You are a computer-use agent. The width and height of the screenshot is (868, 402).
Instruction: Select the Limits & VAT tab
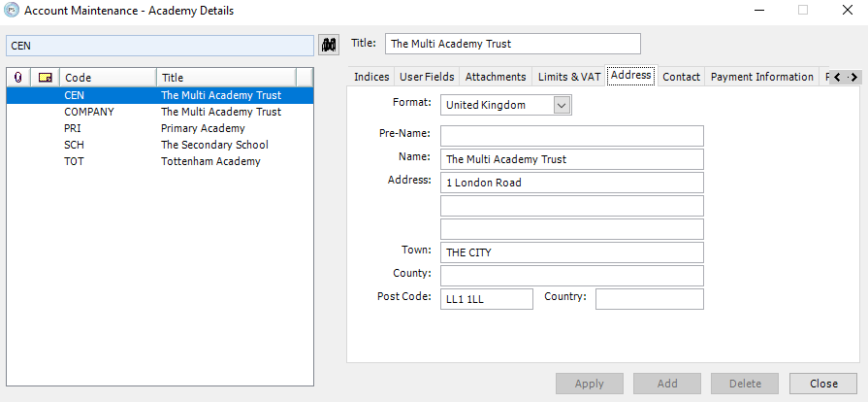(569, 77)
